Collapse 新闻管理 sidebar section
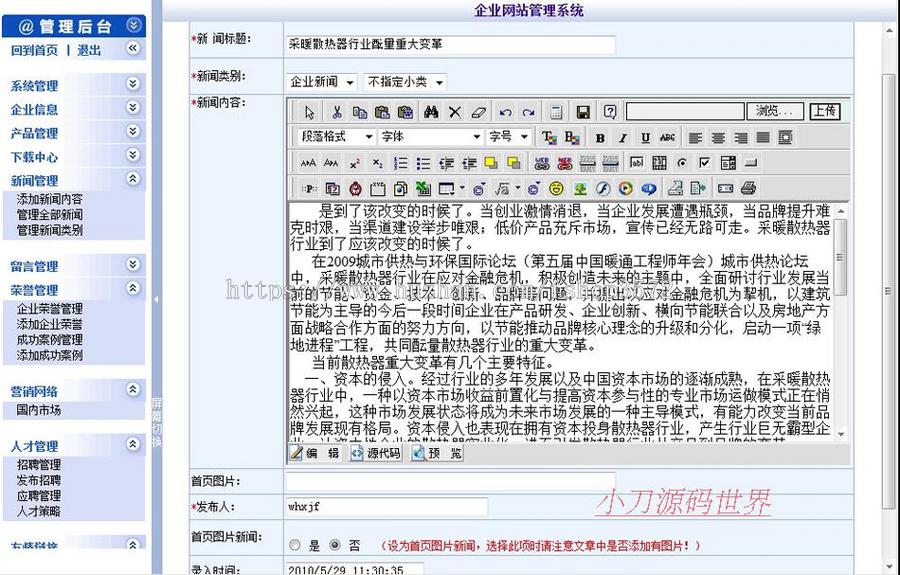The height and width of the screenshot is (575, 900). 133,178
